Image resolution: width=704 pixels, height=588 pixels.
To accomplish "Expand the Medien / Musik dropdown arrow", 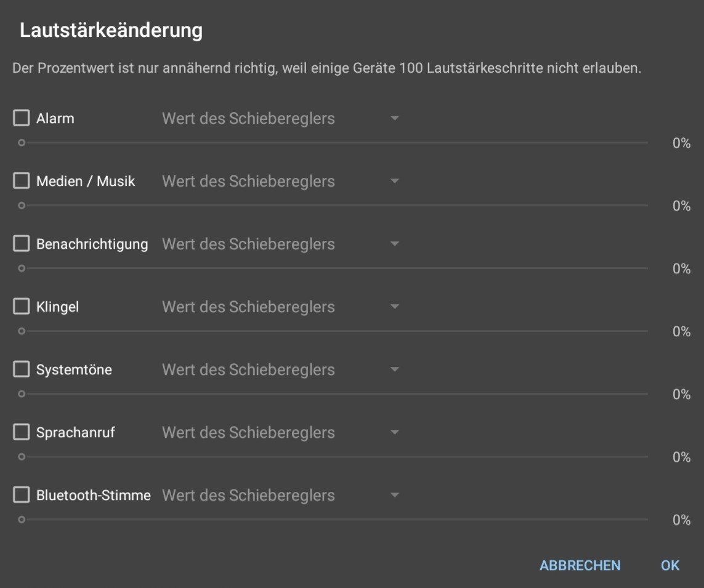I will click(395, 181).
